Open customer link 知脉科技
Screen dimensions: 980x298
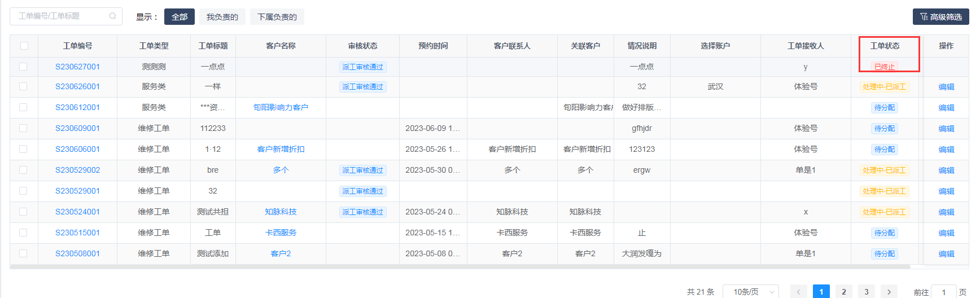[281, 212]
